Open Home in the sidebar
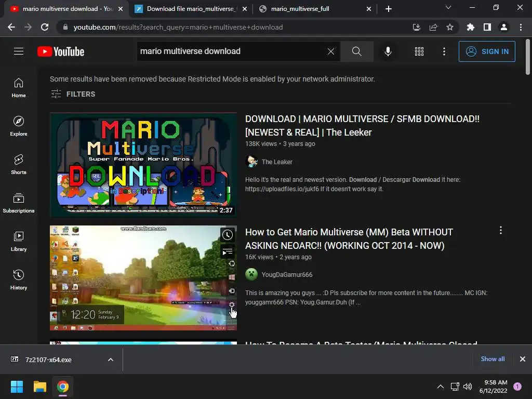Image resolution: width=532 pixels, height=399 pixels. click(x=19, y=88)
